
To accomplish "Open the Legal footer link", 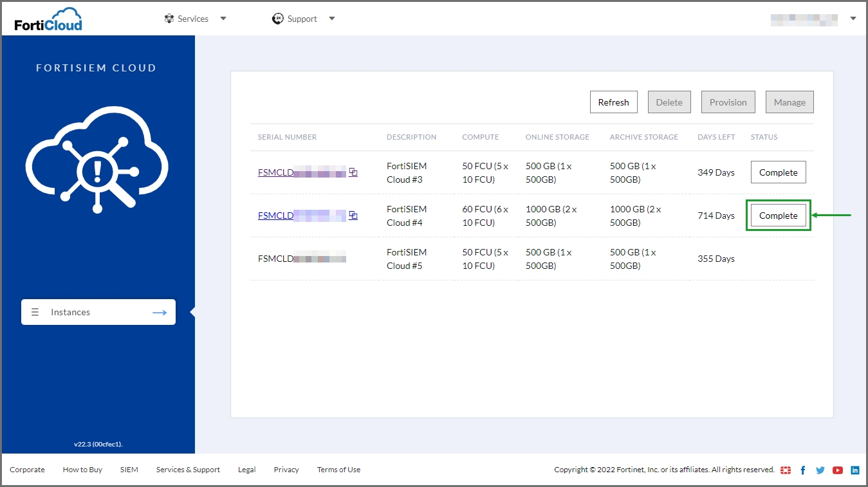I will coord(247,470).
